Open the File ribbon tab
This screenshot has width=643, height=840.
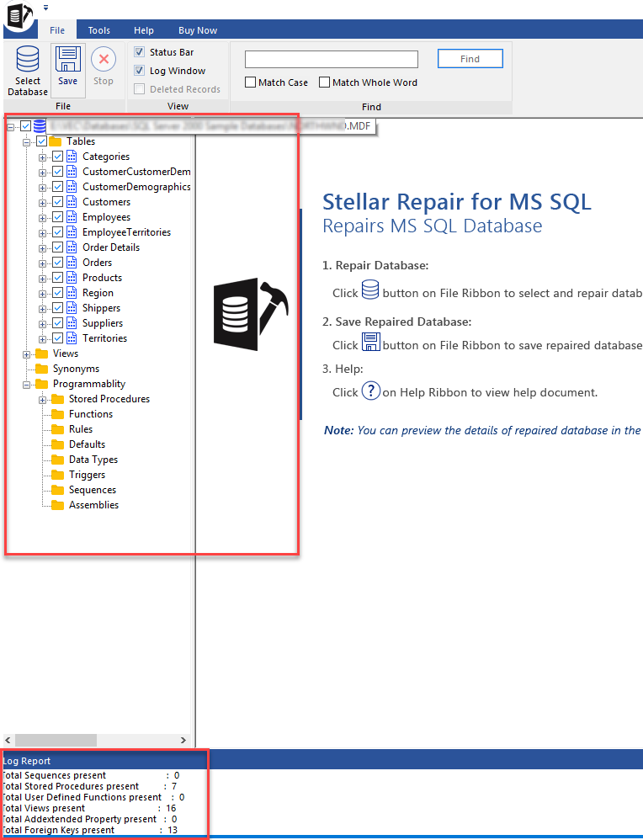click(57, 30)
